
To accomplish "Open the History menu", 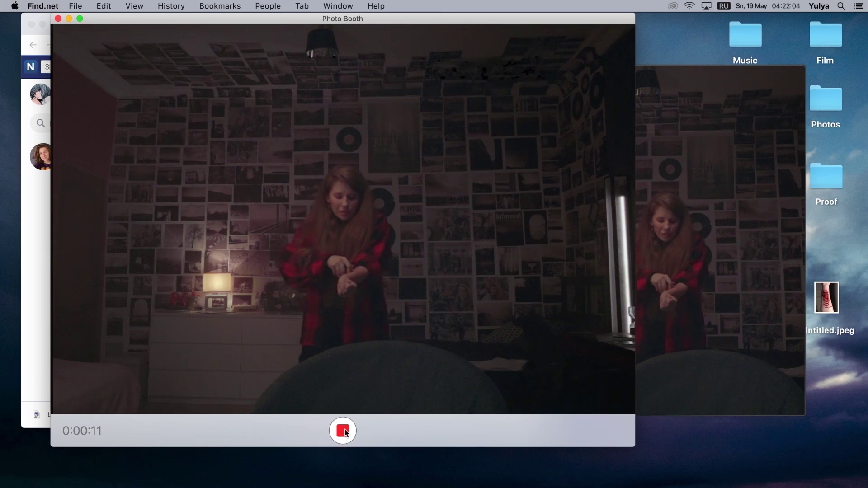I will coord(171,6).
